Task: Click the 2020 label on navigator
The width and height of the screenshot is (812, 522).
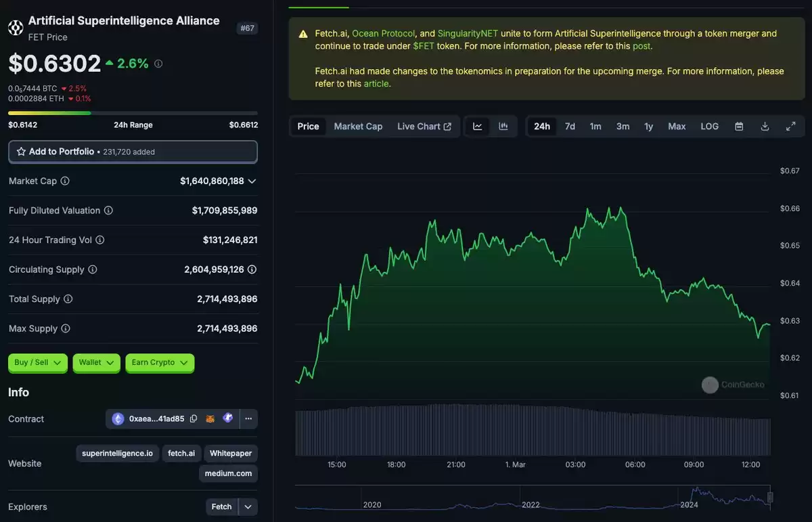Action: pos(372,505)
